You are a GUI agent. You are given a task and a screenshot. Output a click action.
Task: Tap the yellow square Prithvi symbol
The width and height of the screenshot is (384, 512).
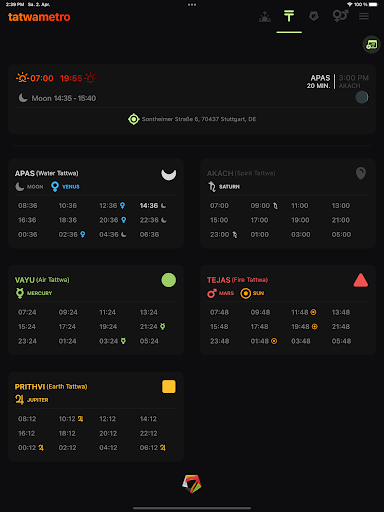[169, 387]
